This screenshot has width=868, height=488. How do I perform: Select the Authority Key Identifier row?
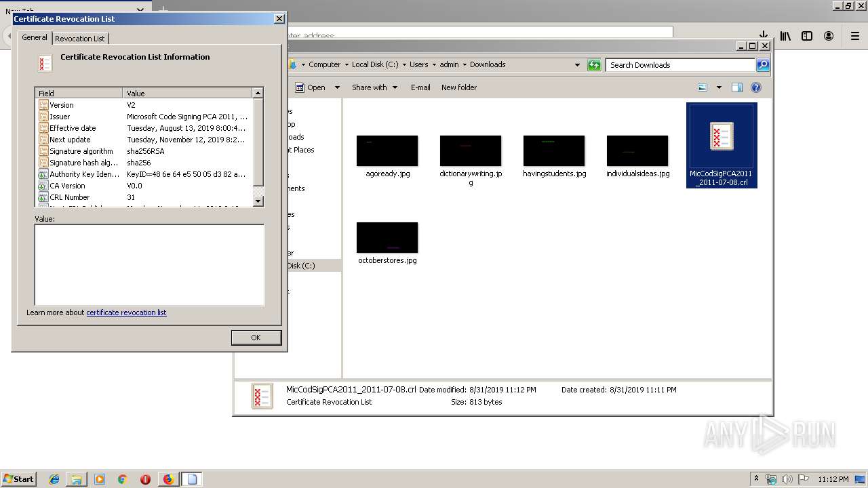144,174
